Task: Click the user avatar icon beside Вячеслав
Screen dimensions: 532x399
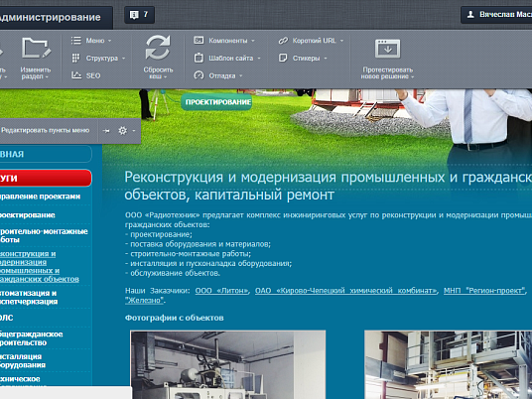Action: click(x=470, y=15)
